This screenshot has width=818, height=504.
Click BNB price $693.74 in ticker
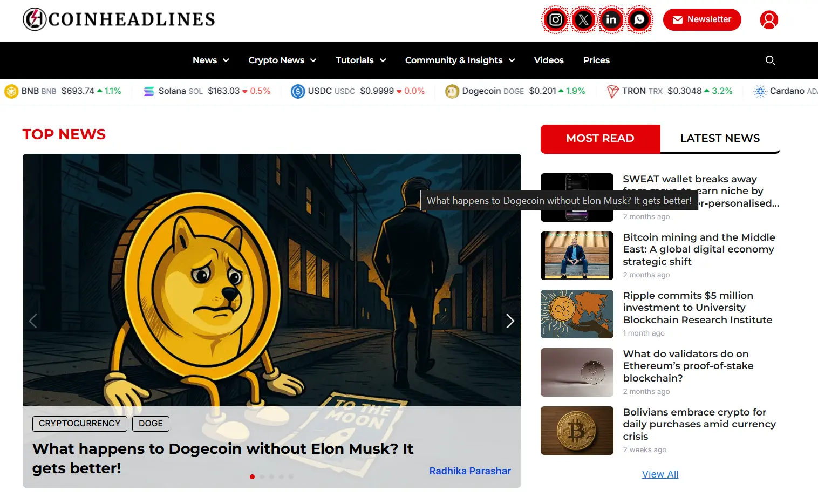coord(78,91)
